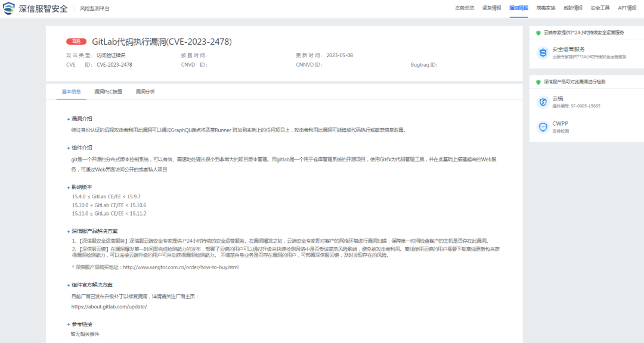644x343 pixels.
Task: Click the 深信服智安全 brand text
Action: (44, 8)
